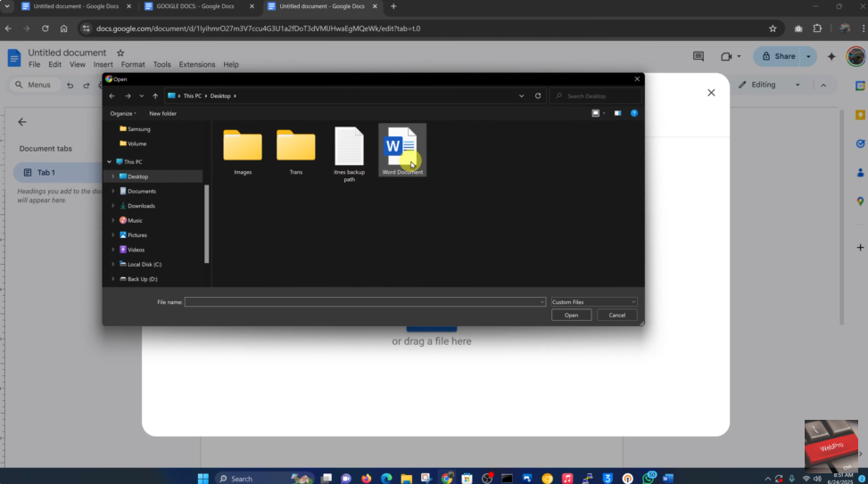Open the Format menu in Google Docs

click(x=133, y=65)
